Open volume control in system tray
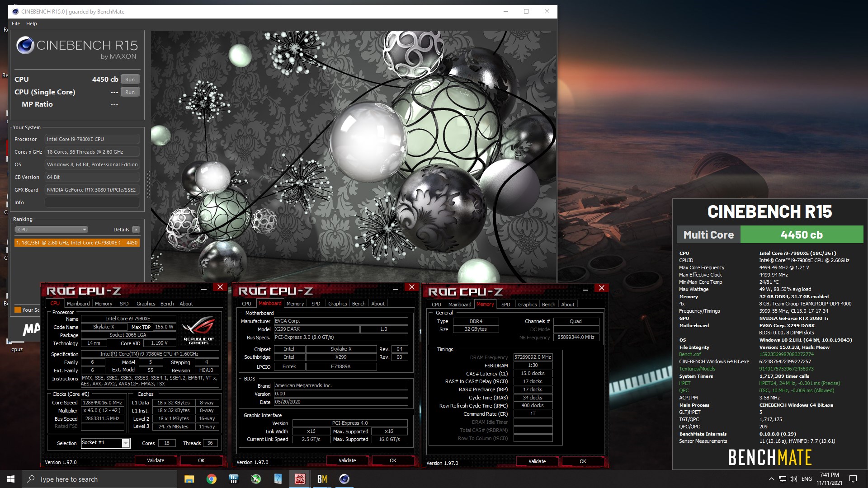Image resolution: width=868 pixels, height=488 pixels. click(x=793, y=479)
